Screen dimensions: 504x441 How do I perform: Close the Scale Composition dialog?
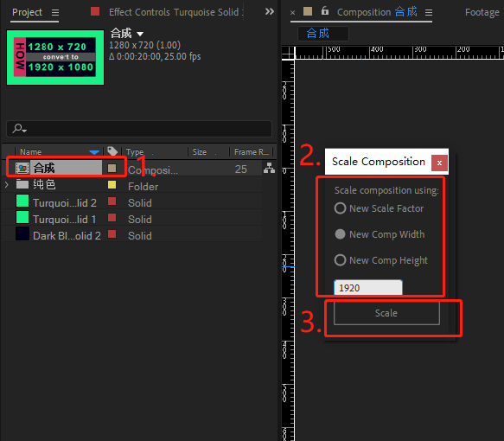(x=439, y=163)
